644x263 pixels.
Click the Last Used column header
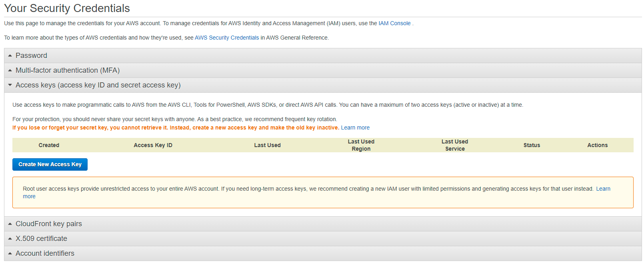(267, 145)
